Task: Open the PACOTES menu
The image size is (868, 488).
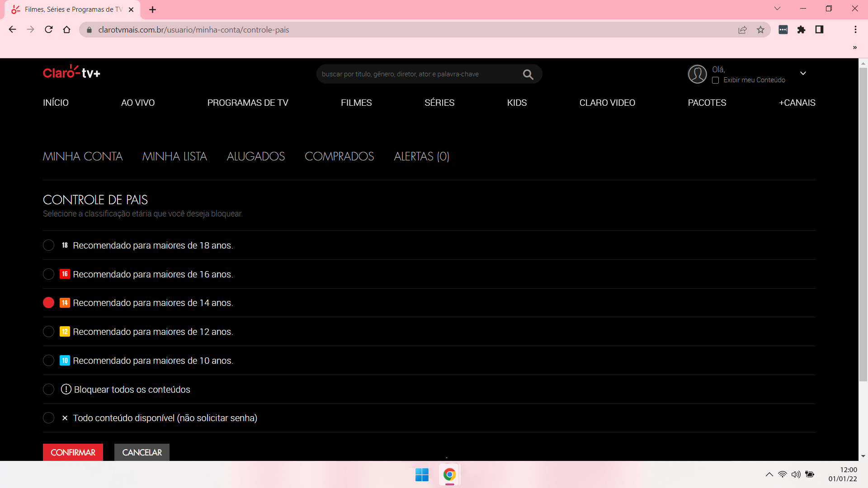Action: [x=707, y=103]
